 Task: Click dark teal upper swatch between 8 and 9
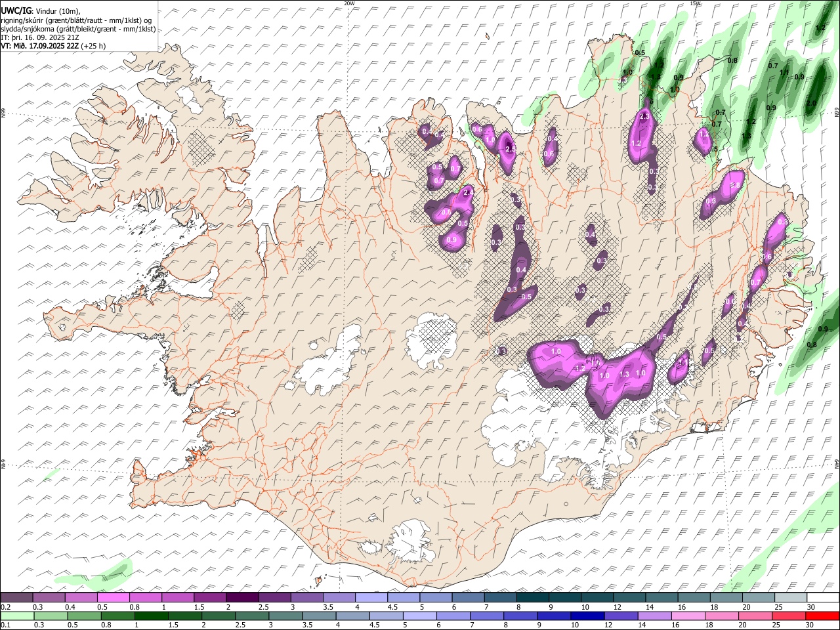tap(532, 598)
